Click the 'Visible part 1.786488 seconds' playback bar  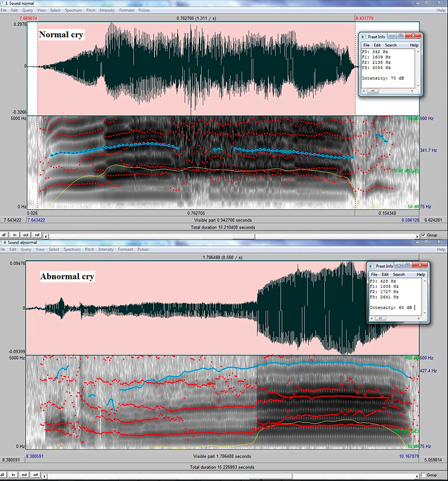[x=222, y=456]
